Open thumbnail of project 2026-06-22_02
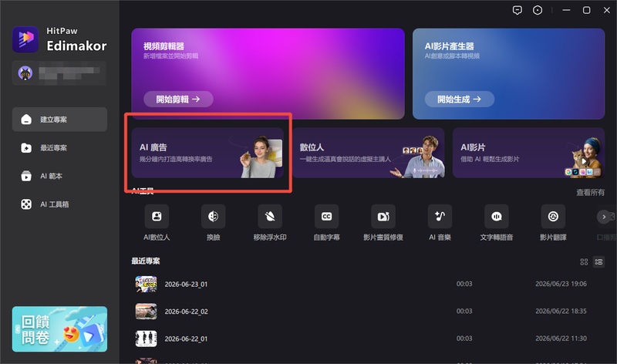617x364 pixels. click(146, 312)
